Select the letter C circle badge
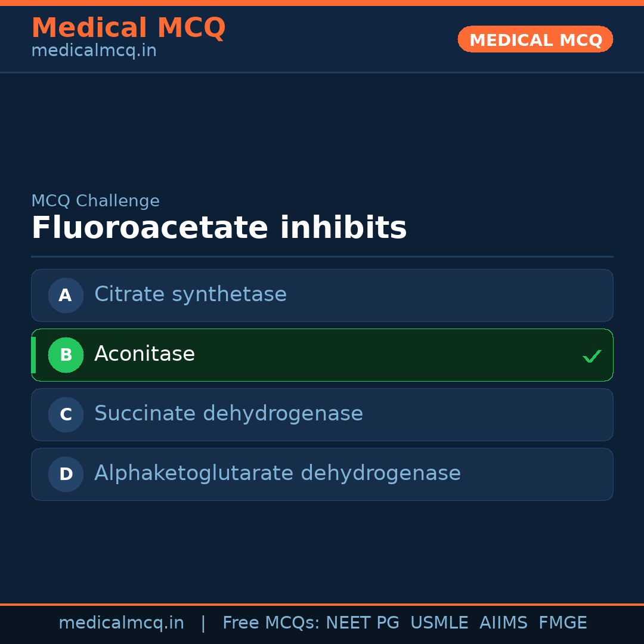 tap(66, 414)
